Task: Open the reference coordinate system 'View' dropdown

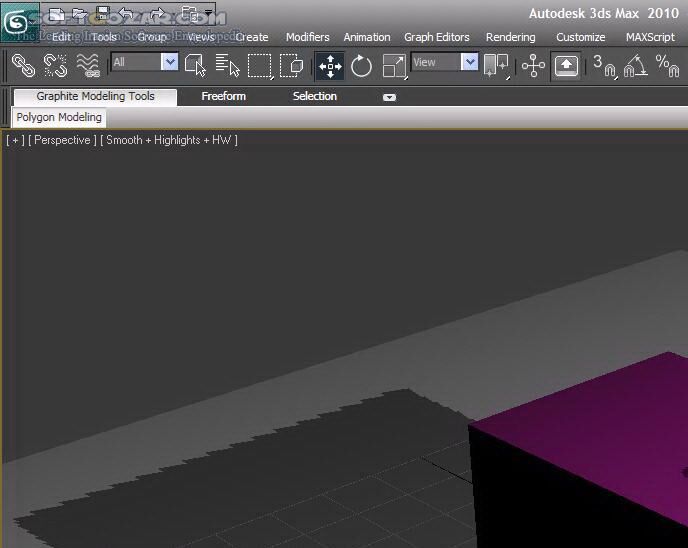Action: pyautogui.click(x=444, y=62)
